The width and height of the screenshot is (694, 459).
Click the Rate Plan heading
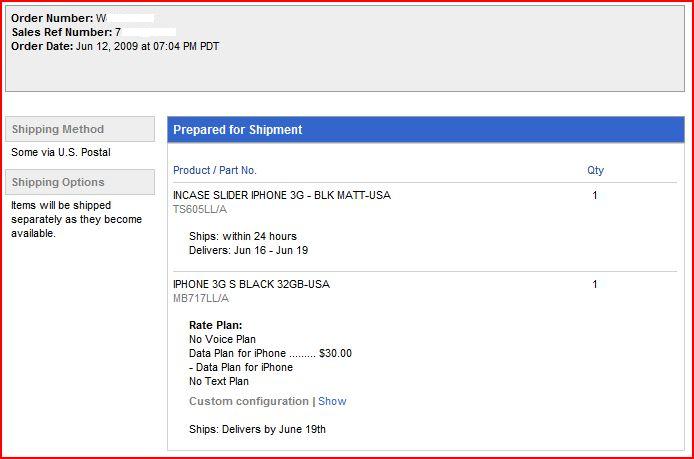click(x=216, y=325)
